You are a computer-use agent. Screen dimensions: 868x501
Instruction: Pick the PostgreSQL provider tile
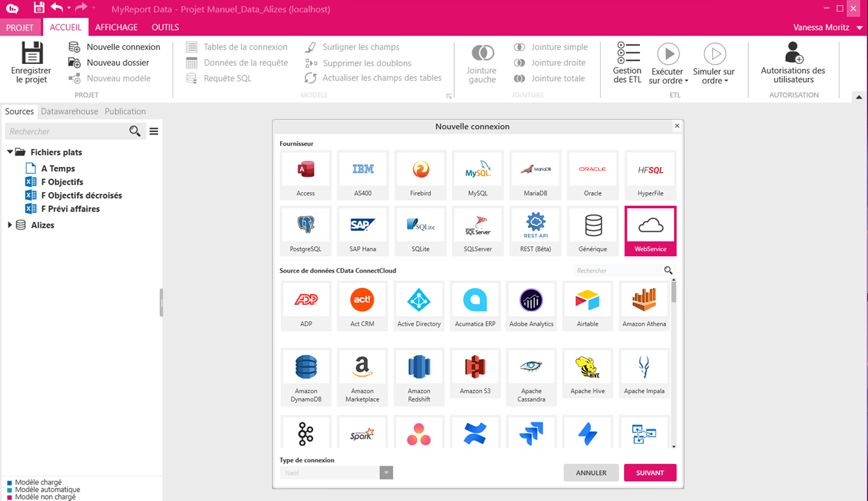pyautogui.click(x=305, y=231)
